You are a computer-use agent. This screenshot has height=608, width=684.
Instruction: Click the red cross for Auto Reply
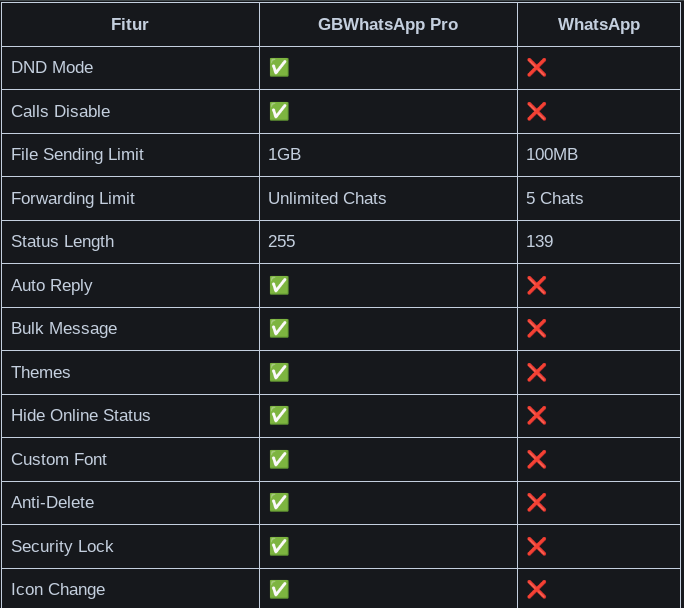click(x=536, y=285)
